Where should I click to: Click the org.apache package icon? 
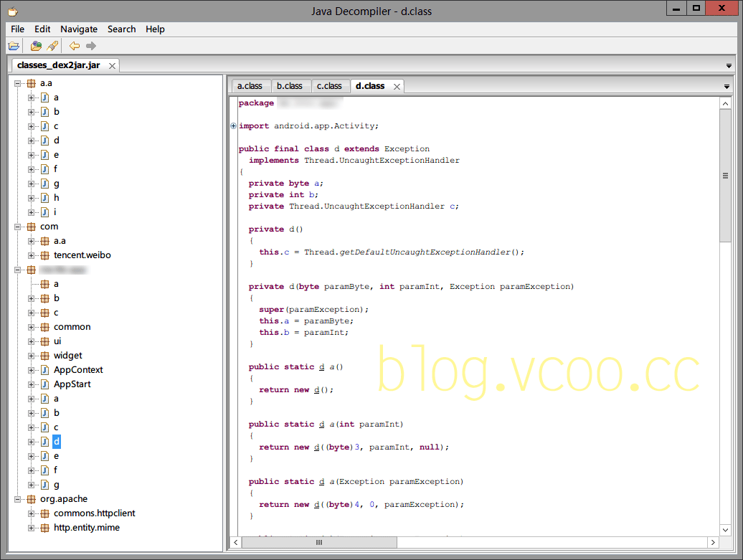[30, 499]
